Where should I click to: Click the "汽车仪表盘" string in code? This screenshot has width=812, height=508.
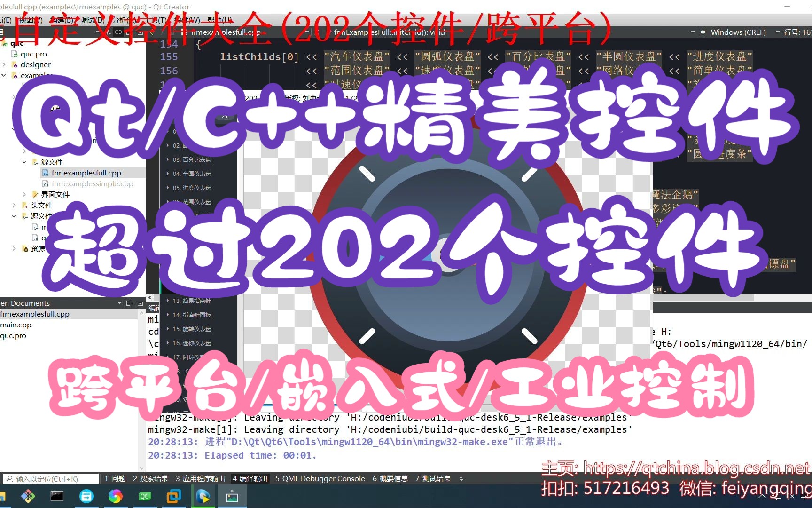point(357,56)
